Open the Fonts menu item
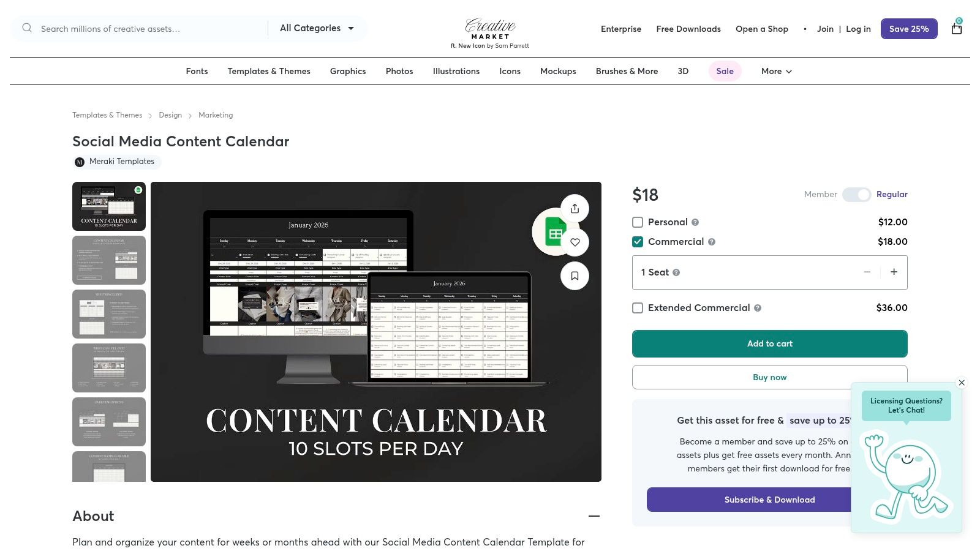Image resolution: width=980 pixels, height=551 pixels. point(197,71)
